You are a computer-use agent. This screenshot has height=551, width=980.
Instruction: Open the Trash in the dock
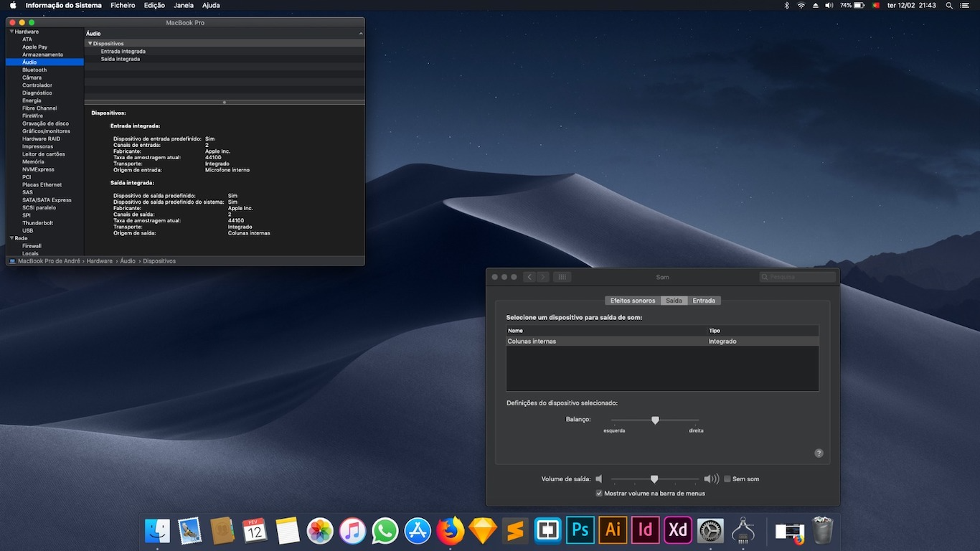pyautogui.click(x=822, y=531)
